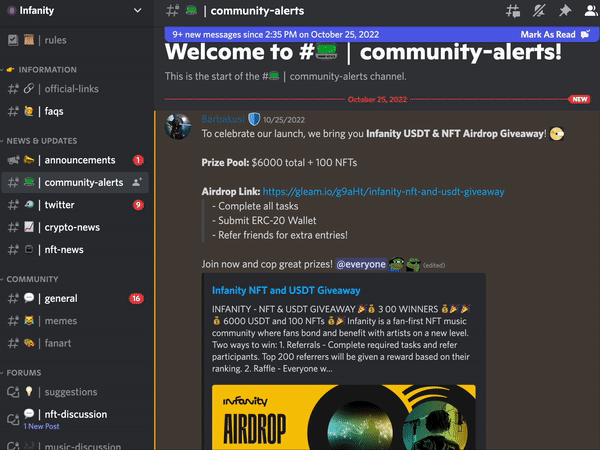The height and width of the screenshot is (450, 600).
Task: Click the red 1 badge on announcements
Action: tap(138, 160)
